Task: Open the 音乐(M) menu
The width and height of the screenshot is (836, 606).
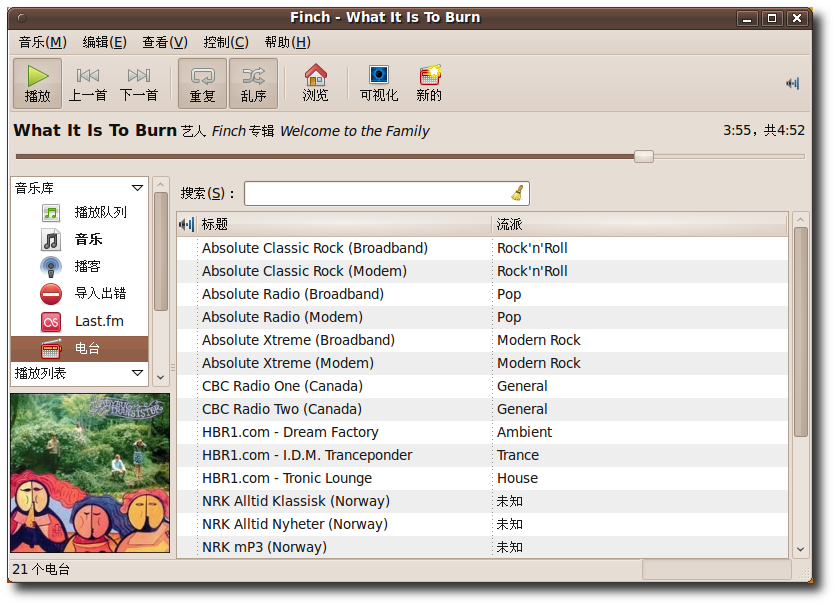Action: [x=43, y=42]
